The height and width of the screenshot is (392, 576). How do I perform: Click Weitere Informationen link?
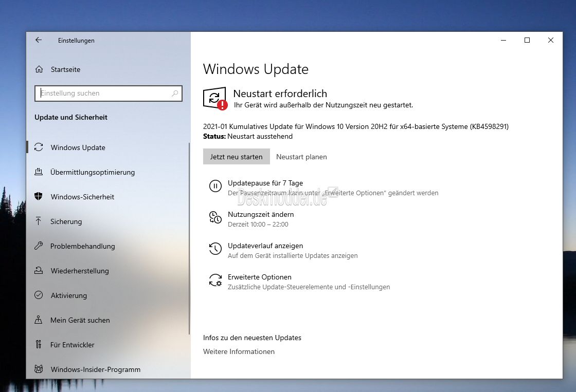pos(239,351)
